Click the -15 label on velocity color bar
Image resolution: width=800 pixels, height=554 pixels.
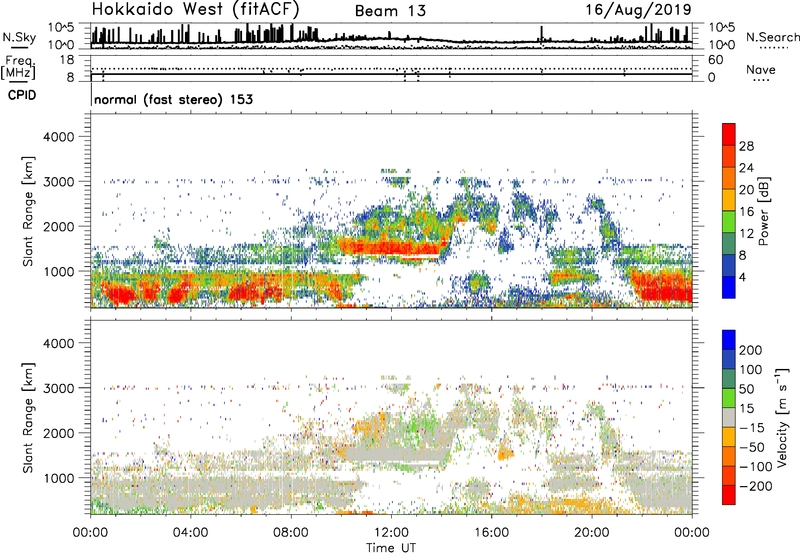point(752,428)
